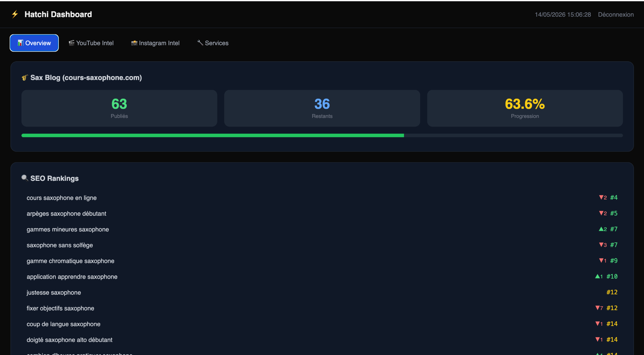Select keyword gamme chromatique saxophone
This screenshot has width=644, height=355.
[x=70, y=261]
